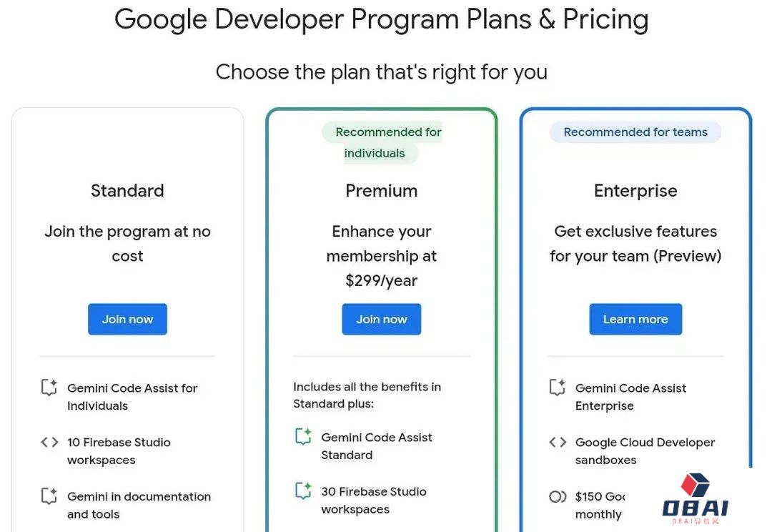The image size is (772, 532).
Task: Click the Premium plan heading
Action: (382, 191)
